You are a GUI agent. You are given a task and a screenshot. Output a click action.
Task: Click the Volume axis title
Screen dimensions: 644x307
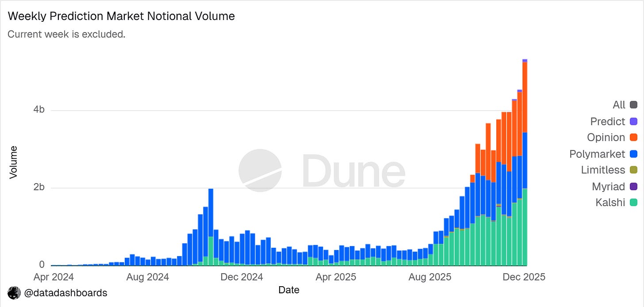[x=14, y=162]
